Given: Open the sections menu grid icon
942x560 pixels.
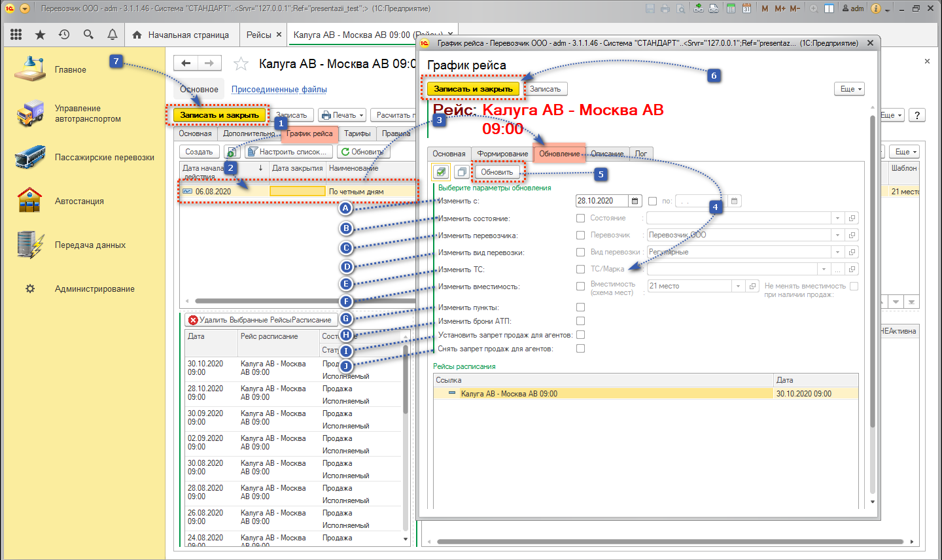Looking at the screenshot, I should click(x=16, y=35).
